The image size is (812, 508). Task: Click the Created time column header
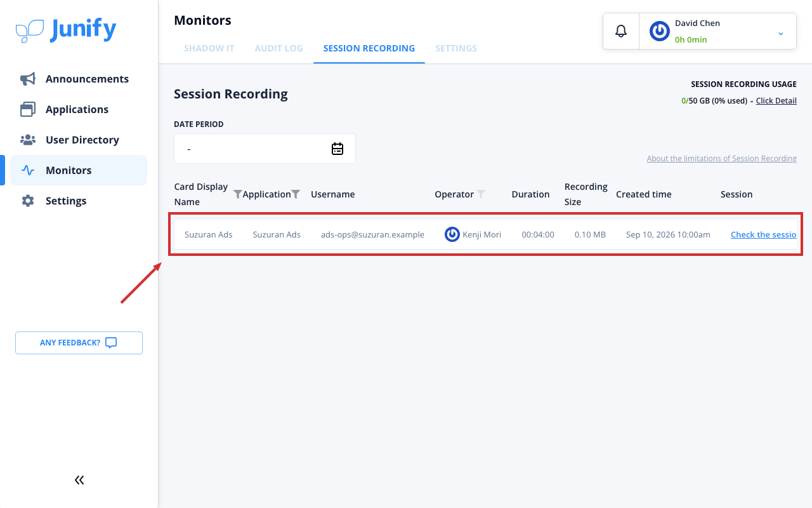coord(643,194)
